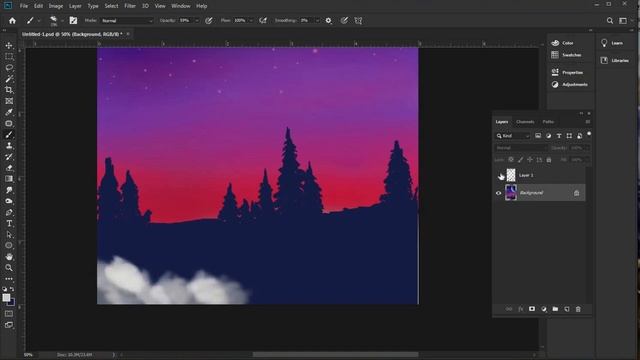
Task: Select the Path Selection tool
Action: (x=9, y=235)
